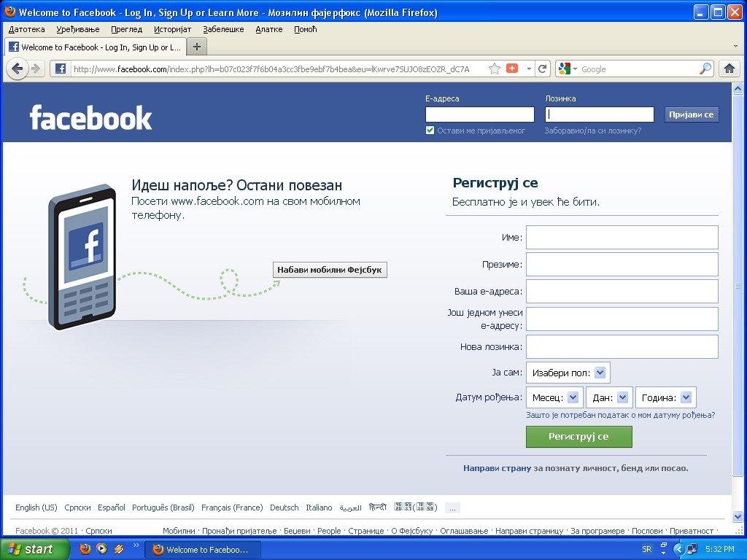This screenshot has height=560, width=747.
Task: Click the 'Мобилни' footer link
Action: point(179,531)
